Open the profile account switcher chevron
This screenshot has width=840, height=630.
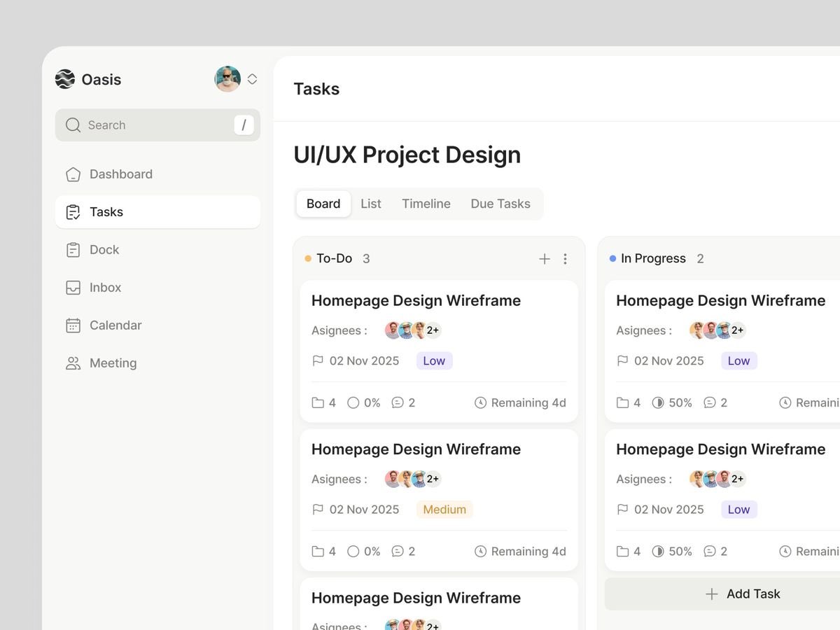pyautogui.click(x=251, y=78)
